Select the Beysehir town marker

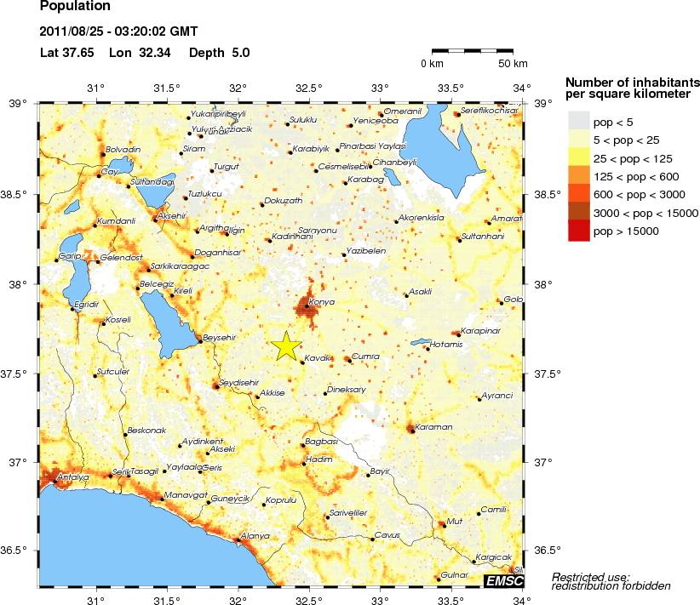coord(199,341)
